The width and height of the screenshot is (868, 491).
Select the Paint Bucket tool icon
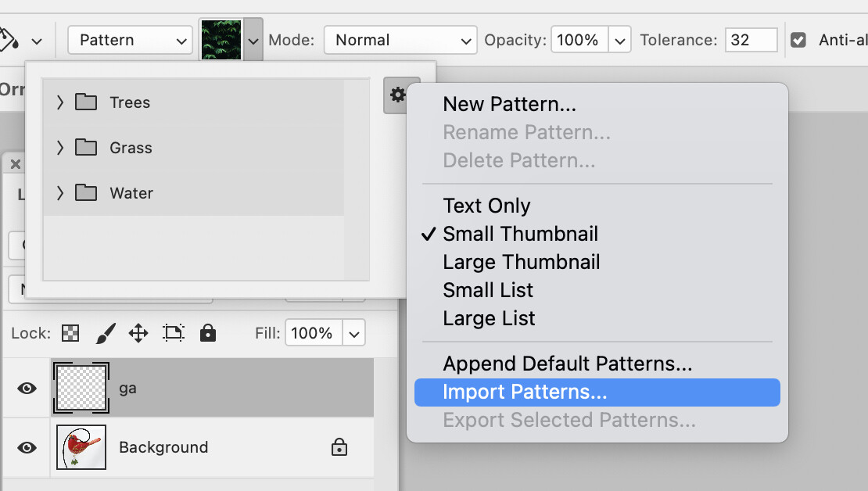point(9,41)
